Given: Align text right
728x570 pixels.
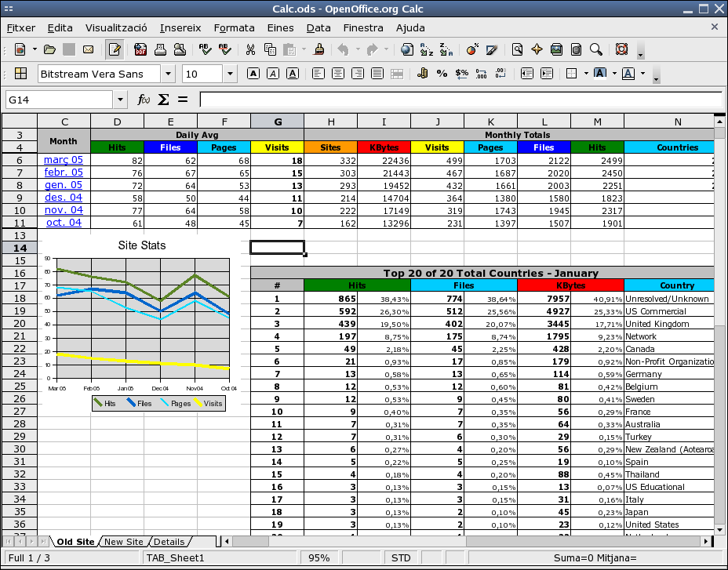Looking at the screenshot, I should click(358, 74).
